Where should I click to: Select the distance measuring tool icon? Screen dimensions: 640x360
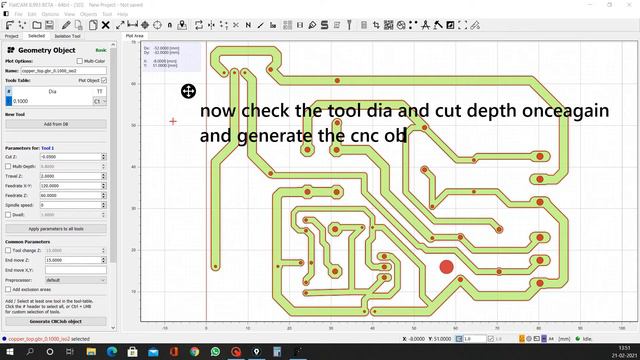tap(133, 25)
